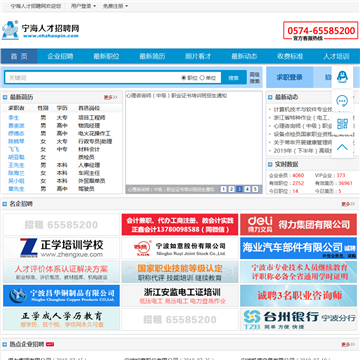Click the 最新简历 section square icon
Viewport: 360px width, 360px height.
click(5, 97)
